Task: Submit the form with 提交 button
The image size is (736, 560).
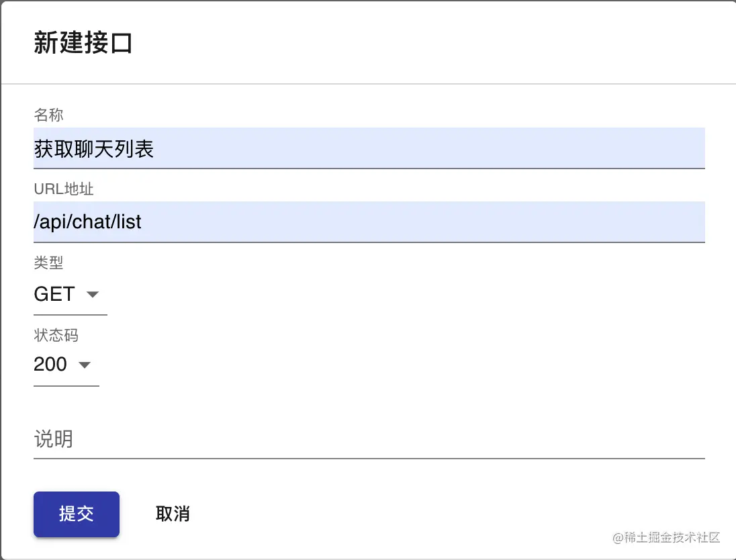Action: coord(77,514)
